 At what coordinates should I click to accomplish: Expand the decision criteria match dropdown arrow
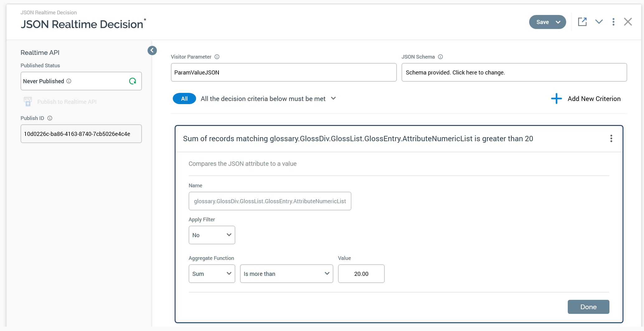(333, 98)
